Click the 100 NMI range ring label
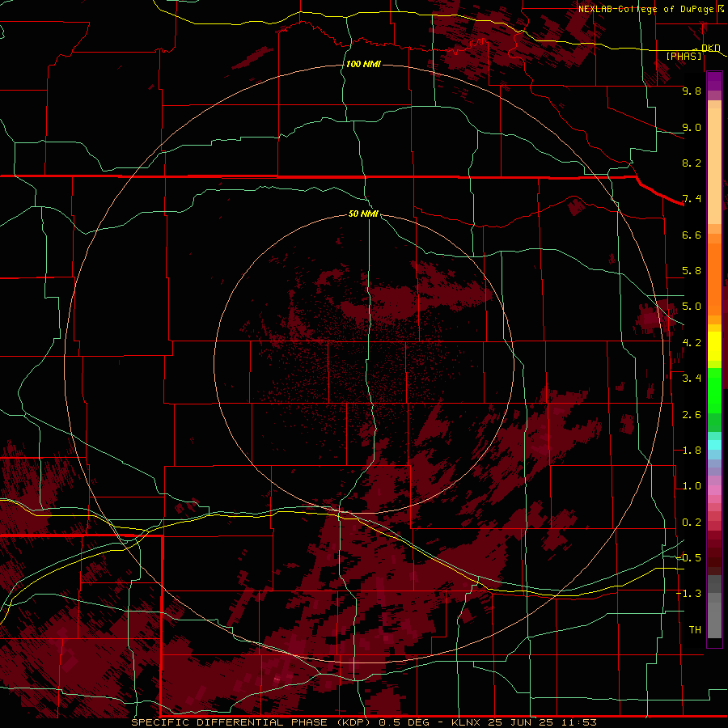The width and height of the screenshot is (728, 728). pyautogui.click(x=363, y=64)
